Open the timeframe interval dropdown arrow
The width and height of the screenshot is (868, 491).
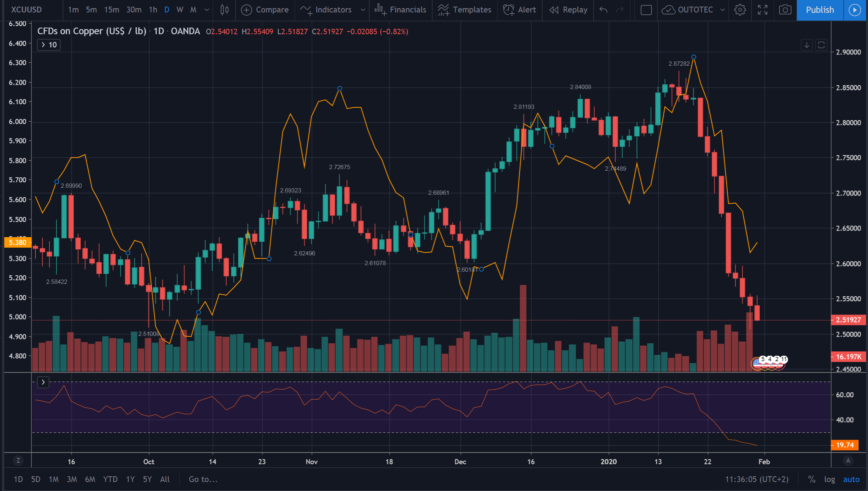(x=207, y=10)
